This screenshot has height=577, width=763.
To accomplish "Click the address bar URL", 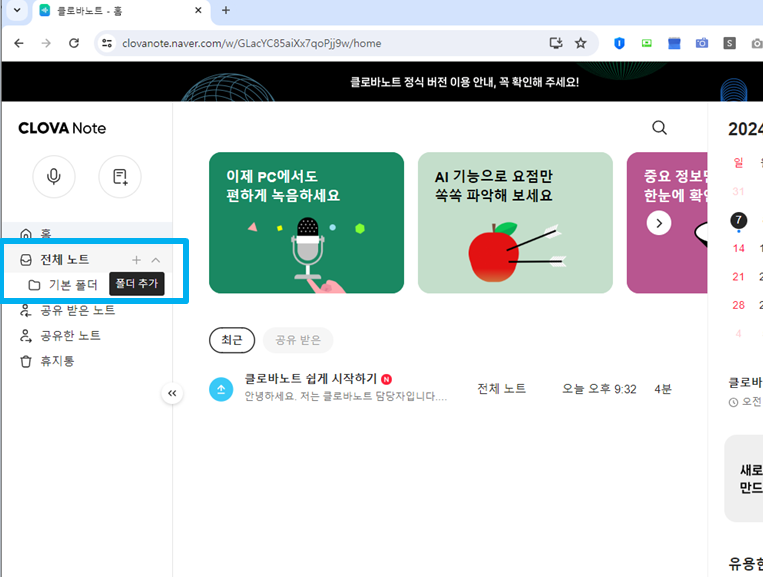I will coord(252,43).
